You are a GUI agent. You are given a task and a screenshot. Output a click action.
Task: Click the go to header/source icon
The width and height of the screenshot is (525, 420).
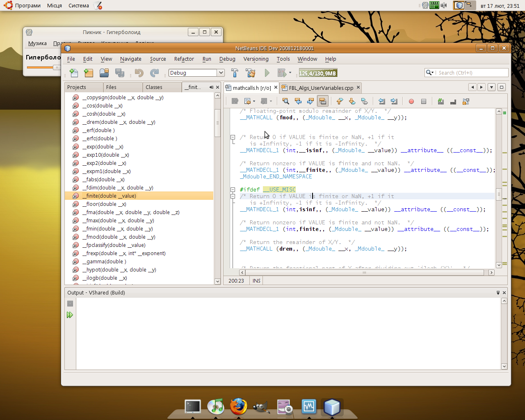(x=466, y=101)
